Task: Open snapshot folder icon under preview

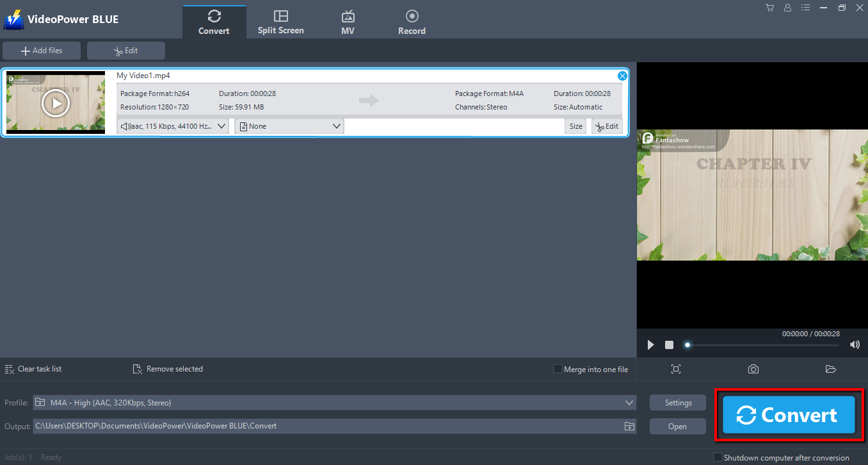Action: tap(831, 369)
